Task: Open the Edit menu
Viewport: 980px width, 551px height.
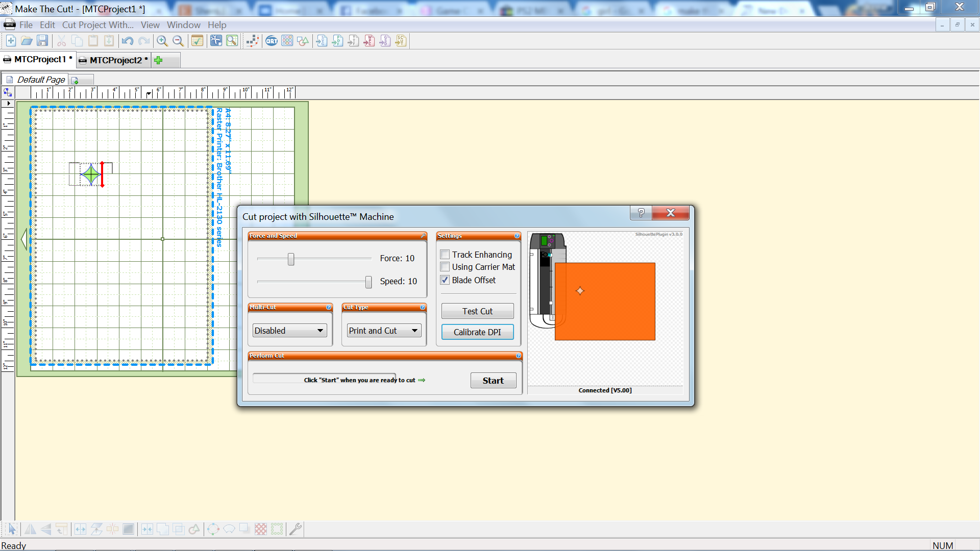Action: pos(47,25)
